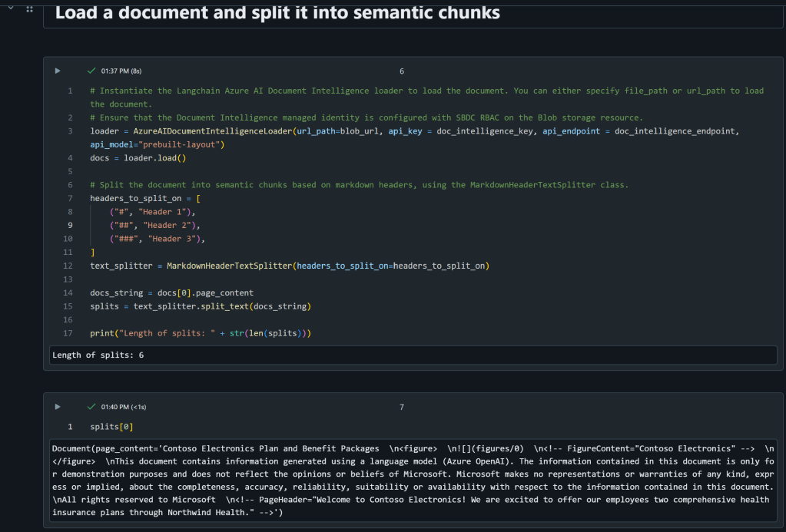Image resolution: width=786 pixels, height=532 pixels.
Task: Click execution count 7 on second cell
Action: pyautogui.click(x=401, y=407)
